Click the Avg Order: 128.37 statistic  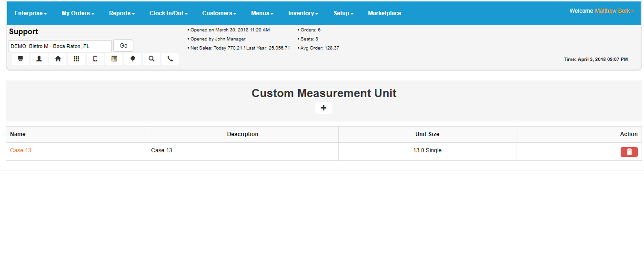coord(318,48)
